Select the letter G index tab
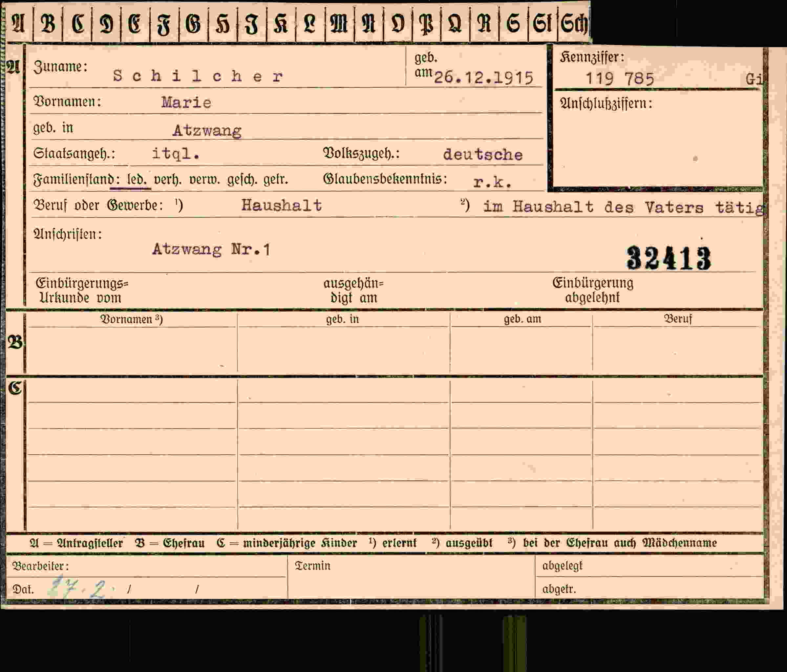Image resolution: width=787 pixels, height=672 pixels. [x=194, y=24]
